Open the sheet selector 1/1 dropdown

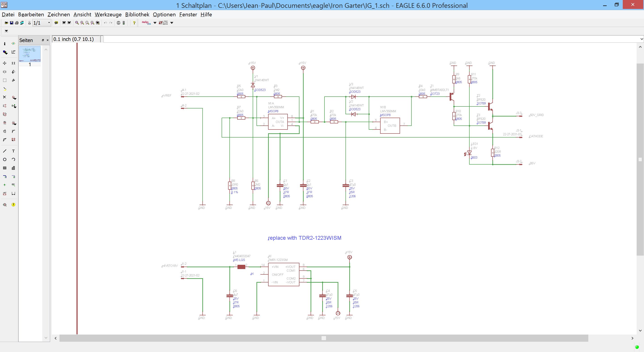pos(42,23)
